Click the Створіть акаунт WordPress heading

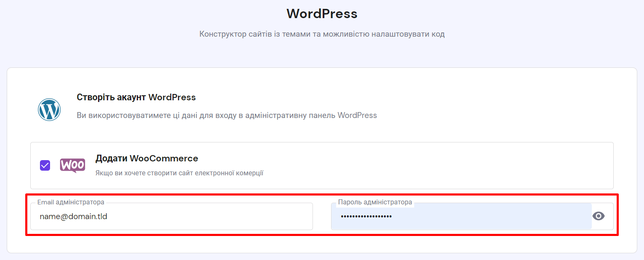point(136,97)
